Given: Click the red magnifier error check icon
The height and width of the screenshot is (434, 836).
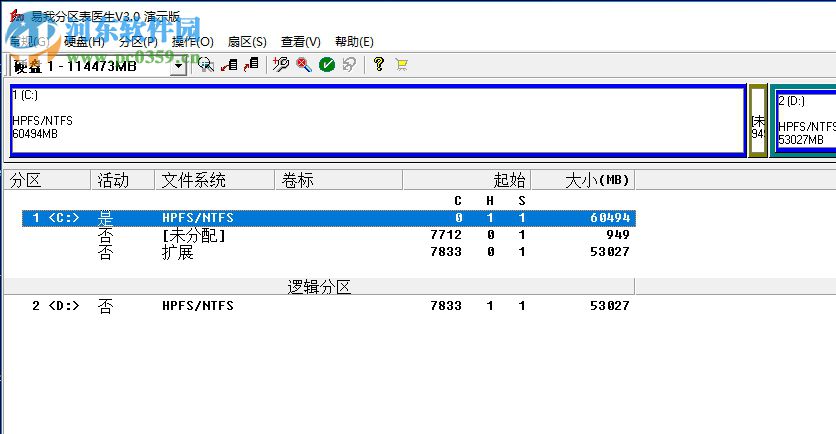Looking at the screenshot, I should 304,65.
